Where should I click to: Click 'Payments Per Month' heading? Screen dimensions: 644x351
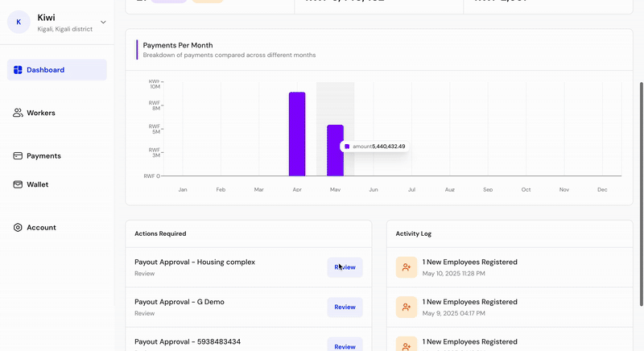tap(178, 45)
